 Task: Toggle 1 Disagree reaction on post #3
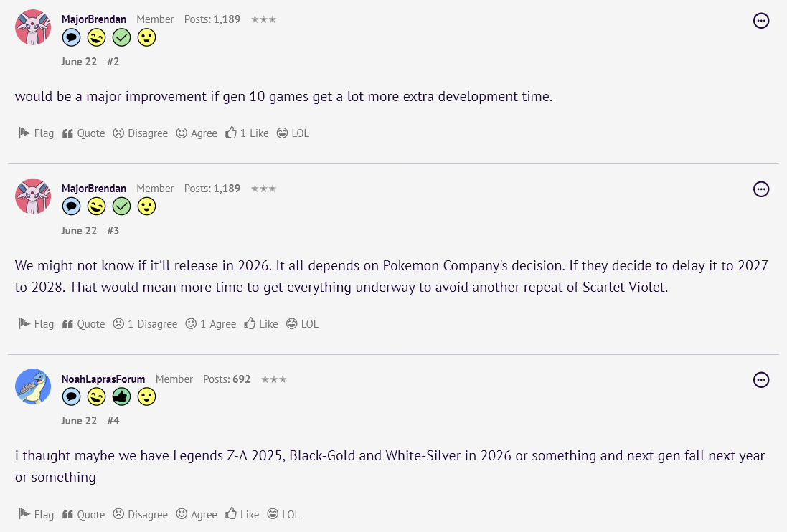tap(145, 324)
